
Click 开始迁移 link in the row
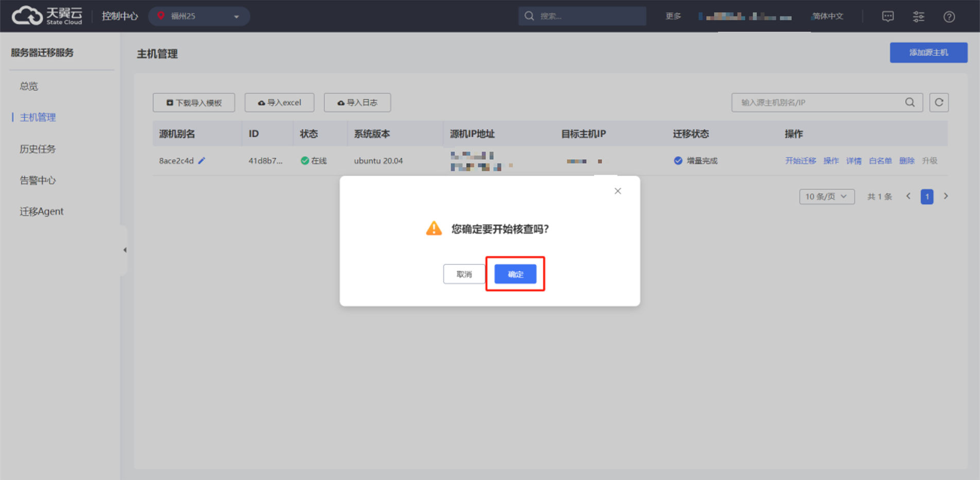[800, 161]
